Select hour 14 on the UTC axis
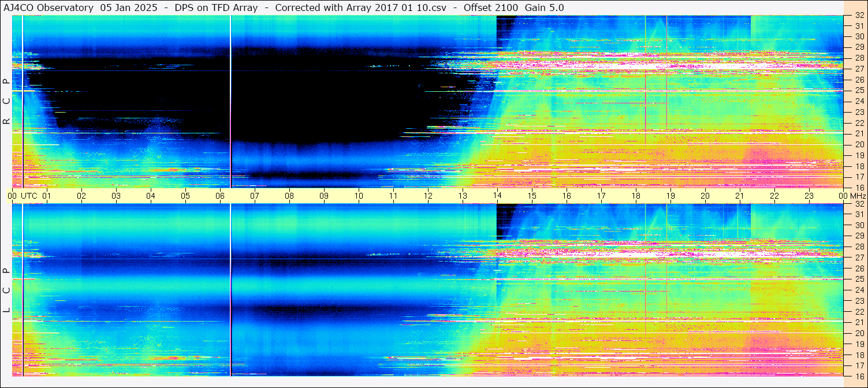Image resolution: width=868 pixels, height=388 pixels. coord(497,196)
